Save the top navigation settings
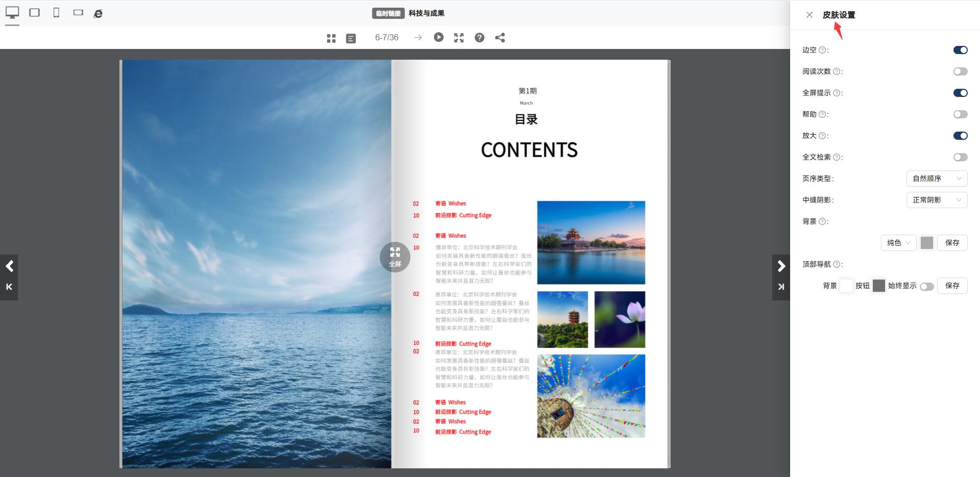This screenshot has height=477, width=980. pos(952,286)
